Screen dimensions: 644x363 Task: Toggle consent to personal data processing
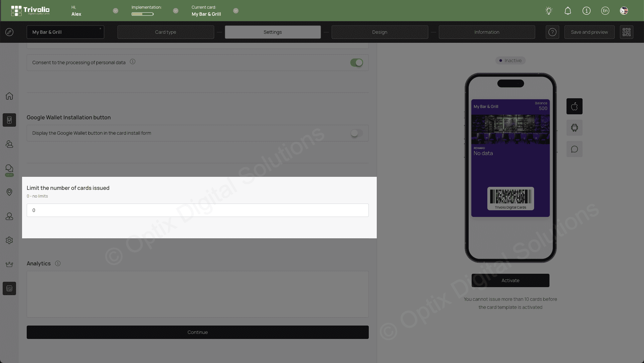tap(356, 63)
